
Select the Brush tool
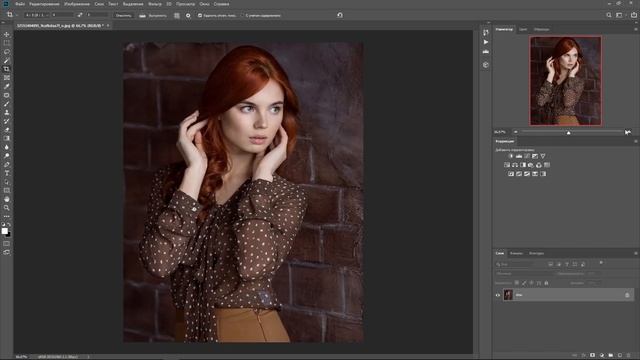coord(7,104)
